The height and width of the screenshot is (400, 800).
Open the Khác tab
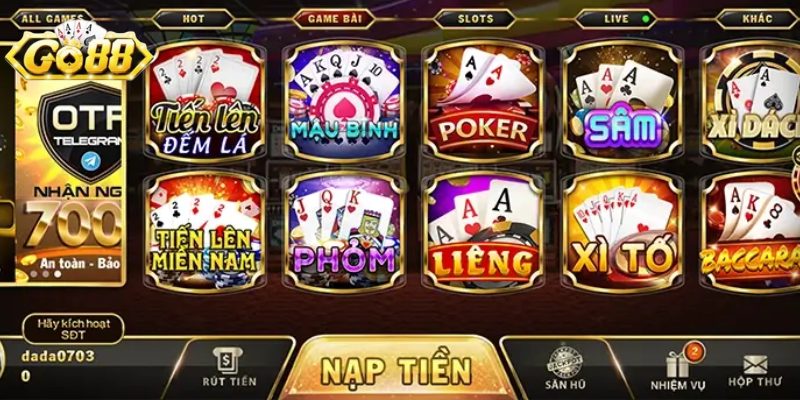click(x=757, y=19)
